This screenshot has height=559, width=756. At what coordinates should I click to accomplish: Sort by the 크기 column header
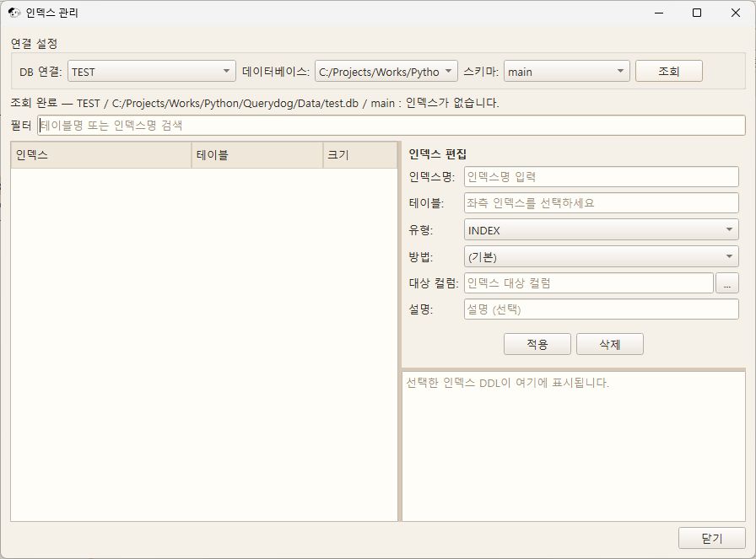coord(360,154)
